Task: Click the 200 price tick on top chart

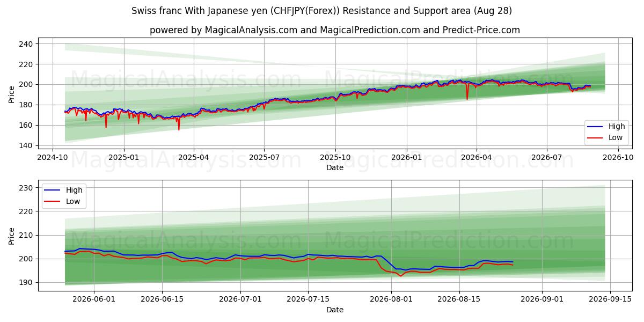Action: point(27,85)
